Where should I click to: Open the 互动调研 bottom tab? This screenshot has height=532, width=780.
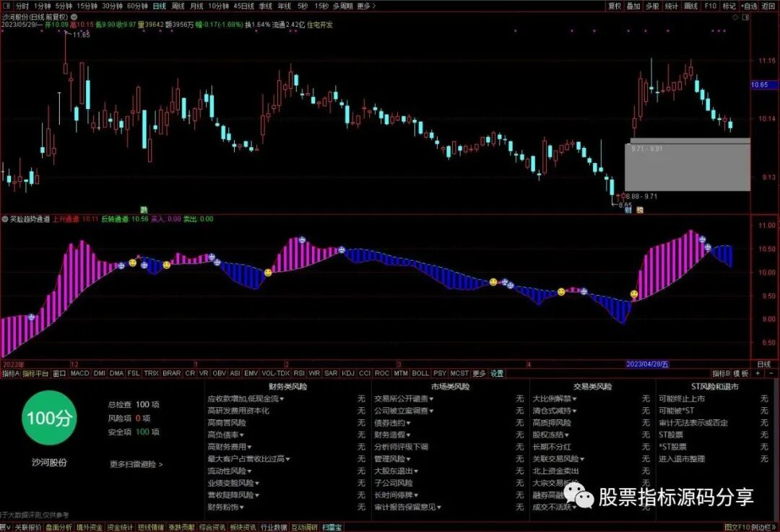tap(305, 528)
